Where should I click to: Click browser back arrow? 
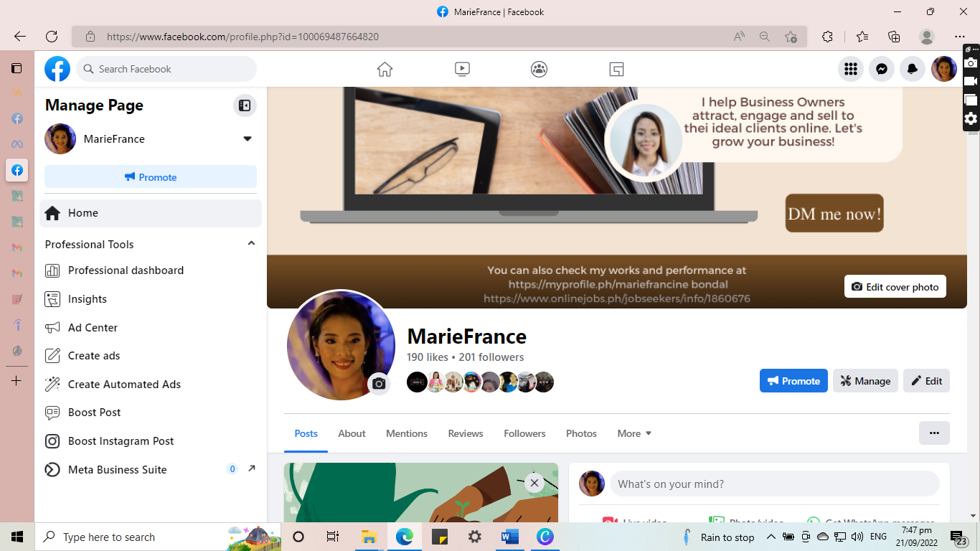pyautogui.click(x=20, y=37)
